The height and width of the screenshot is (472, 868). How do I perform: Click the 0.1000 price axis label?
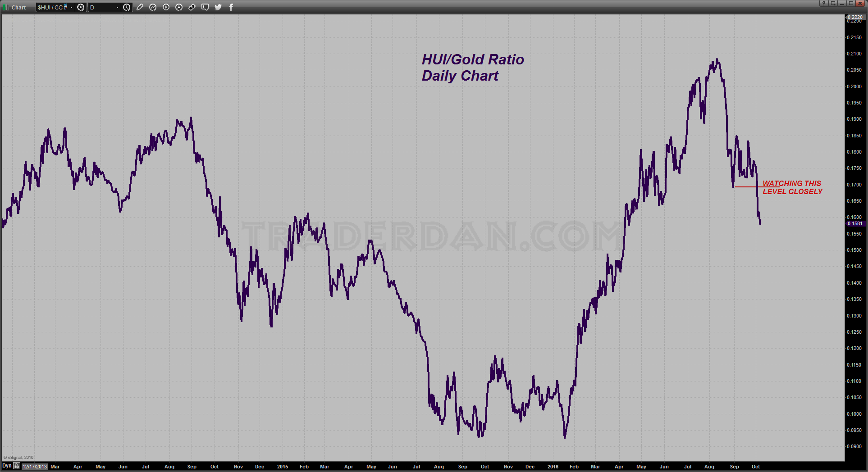854,414
